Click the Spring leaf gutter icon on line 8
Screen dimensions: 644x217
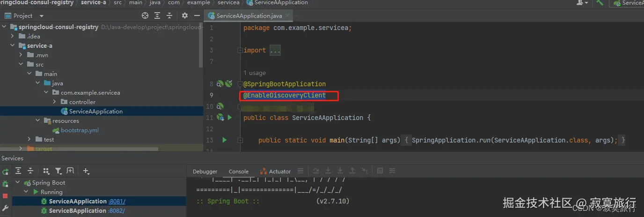229,84
